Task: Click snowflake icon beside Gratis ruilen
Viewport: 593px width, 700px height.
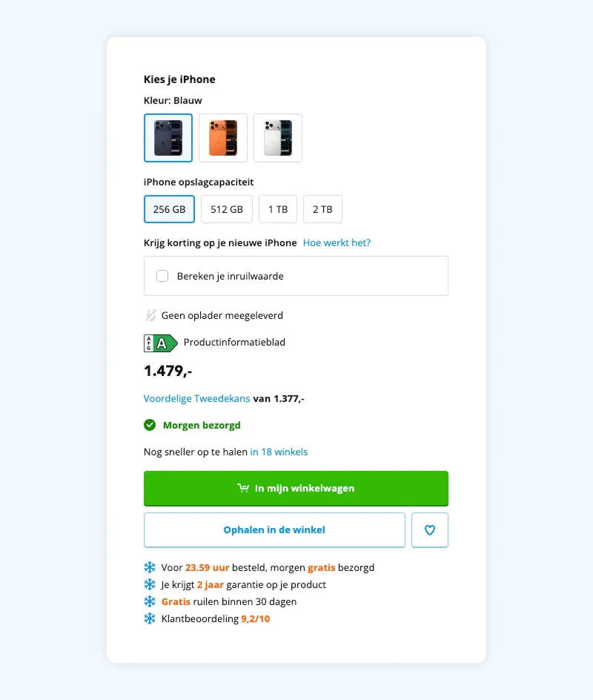Action: coord(150,601)
